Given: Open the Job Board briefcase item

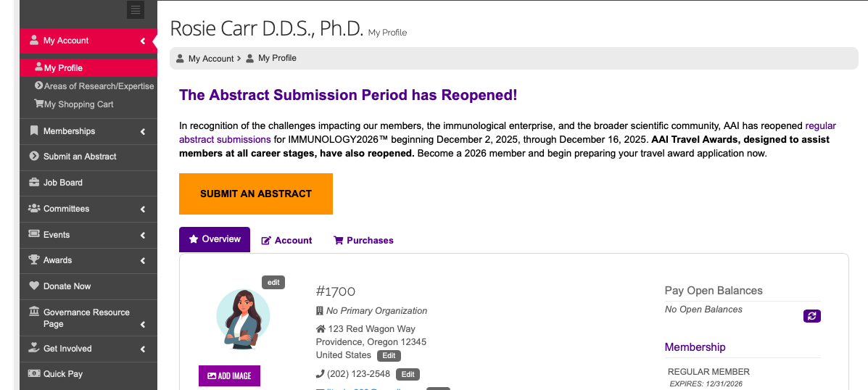Looking at the screenshot, I should click(x=62, y=183).
